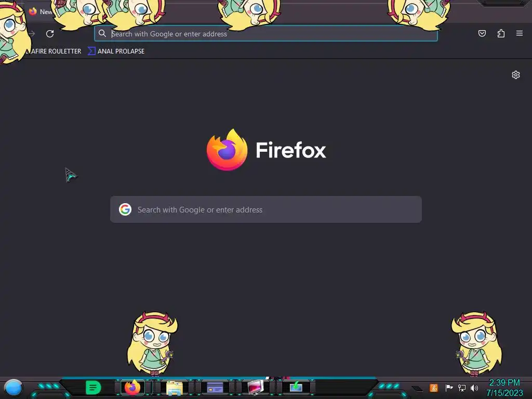Image resolution: width=532 pixels, height=399 pixels.
Task: Open Firefox hamburger application menu
Action: [x=519, y=33]
